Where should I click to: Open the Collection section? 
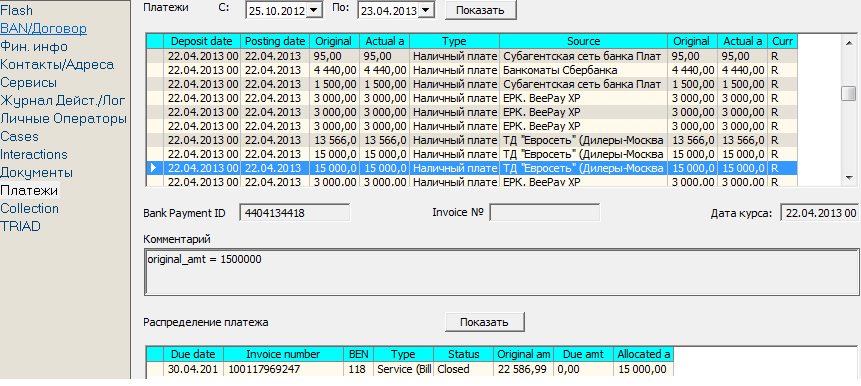(x=30, y=208)
